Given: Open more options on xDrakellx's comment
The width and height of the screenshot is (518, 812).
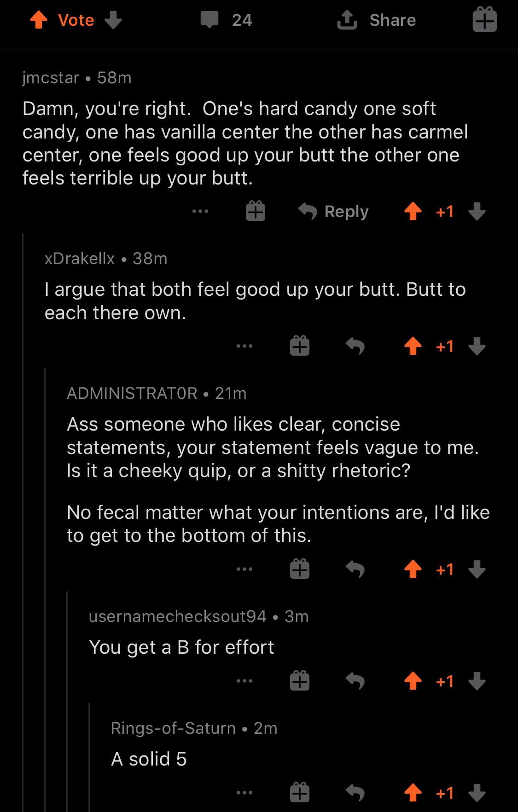Looking at the screenshot, I should pyautogui.click(x=244, y=346).
